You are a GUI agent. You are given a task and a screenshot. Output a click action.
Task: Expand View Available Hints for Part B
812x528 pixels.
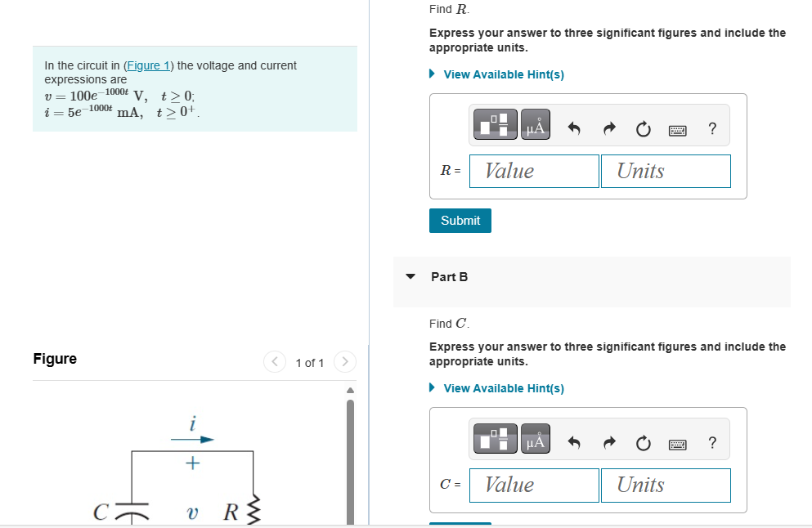pos(503,388)
